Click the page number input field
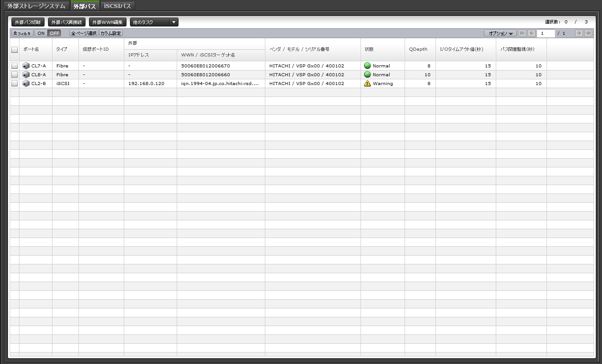 pyautogui.click(x=546, y=33)
